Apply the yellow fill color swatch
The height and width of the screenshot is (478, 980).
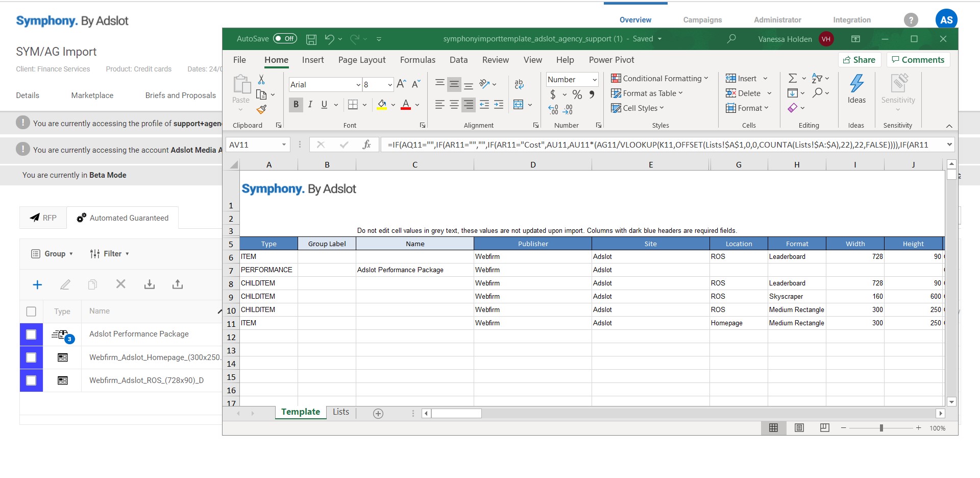tap(382, 105)
